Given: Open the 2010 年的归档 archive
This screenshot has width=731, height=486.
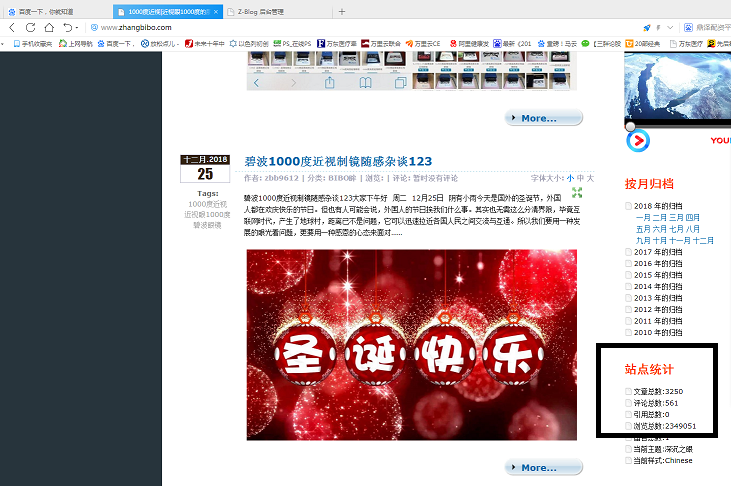Looking at the screenshot, I should [x=658, y=333].
